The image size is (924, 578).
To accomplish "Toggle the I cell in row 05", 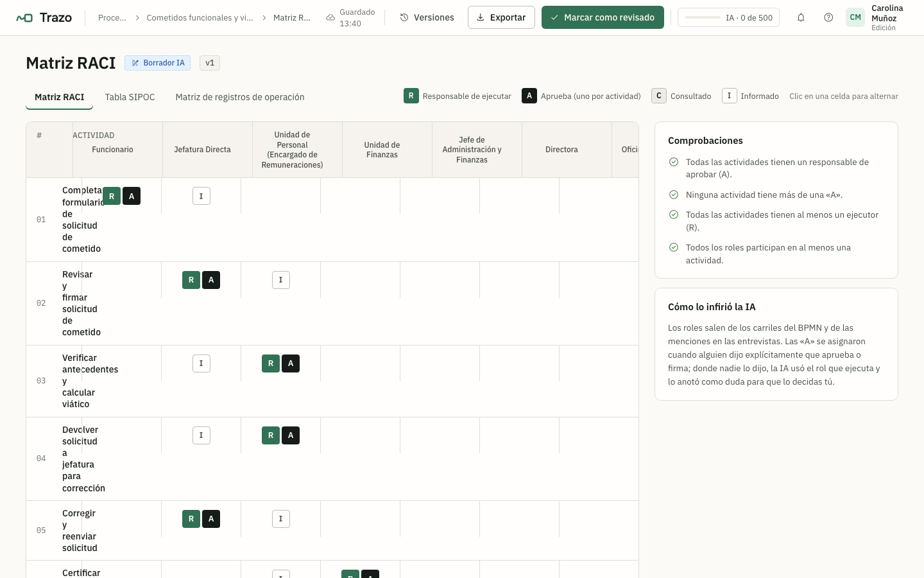I will coord(281,519).
